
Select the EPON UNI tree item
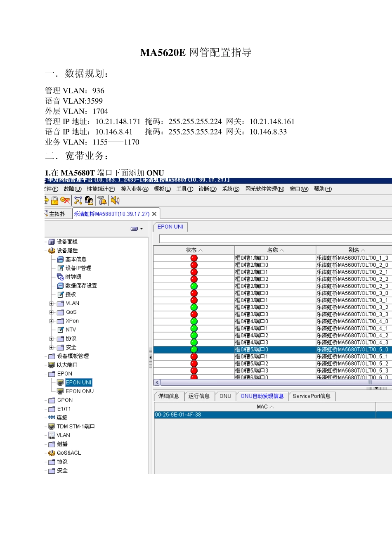point(78,383)
